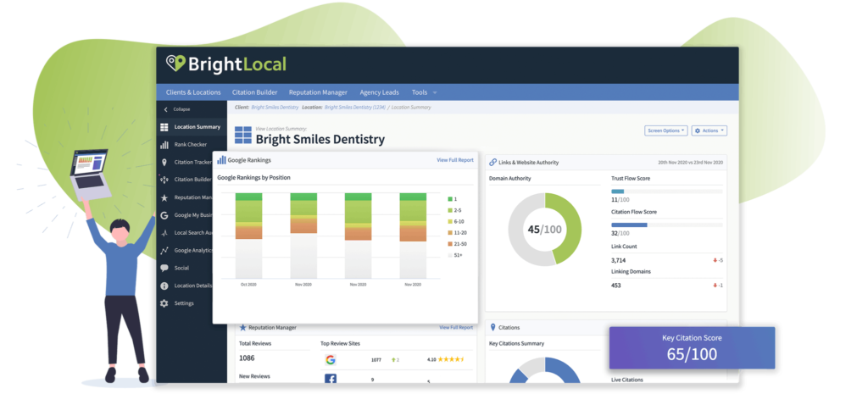Click the Citation Tracker pin icon
This screenshot has height=405, width=868.
[x=164, y=162]
